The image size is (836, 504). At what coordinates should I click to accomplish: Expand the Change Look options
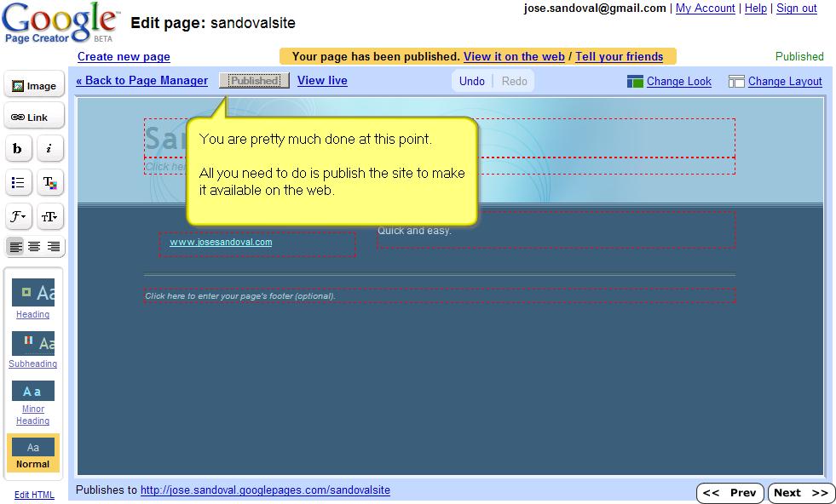click(x=677, y=81)
